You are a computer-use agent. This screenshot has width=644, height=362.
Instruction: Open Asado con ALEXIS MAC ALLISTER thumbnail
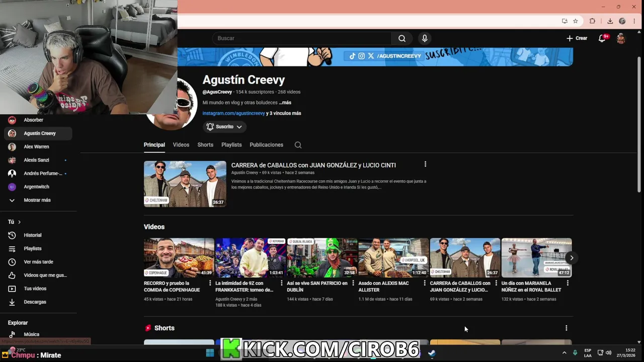393,257
